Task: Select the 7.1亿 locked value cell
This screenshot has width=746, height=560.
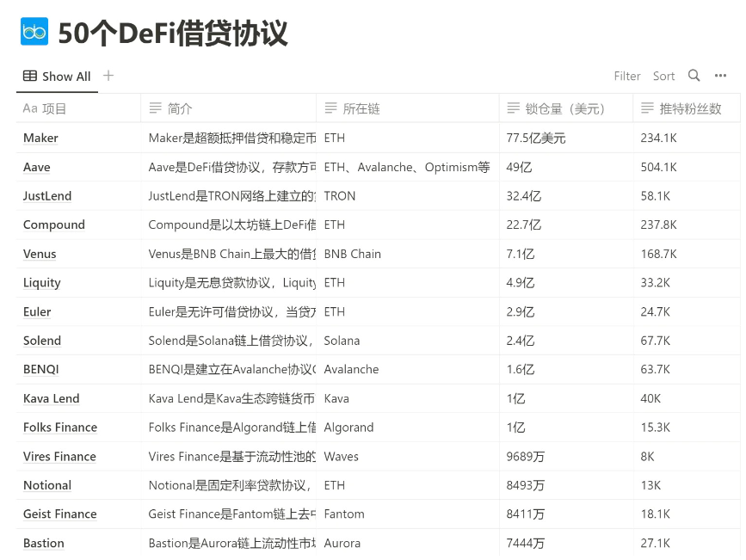Action: click(566, 254)
